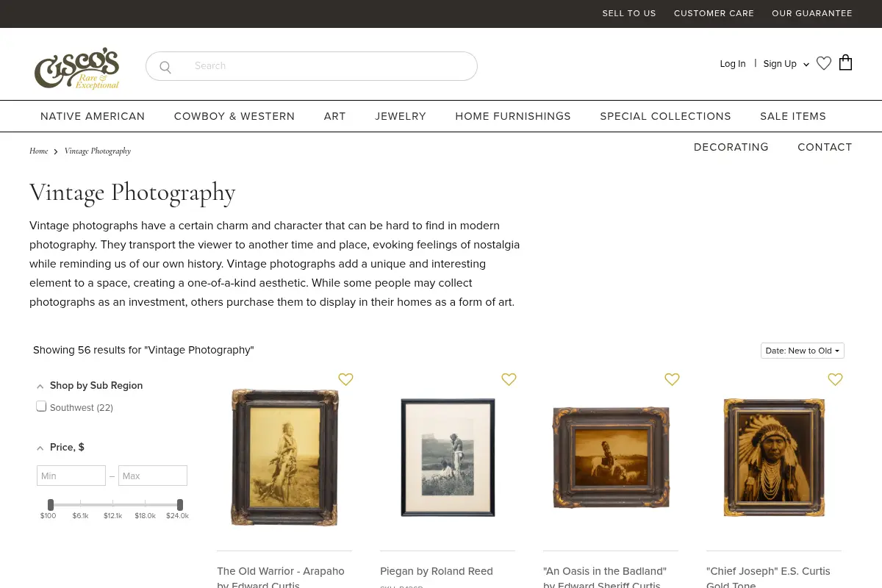This screenshot has width=882, height=588.
Task: Click the breadcrumb arrow separator after Home
Action: [56, 151]
